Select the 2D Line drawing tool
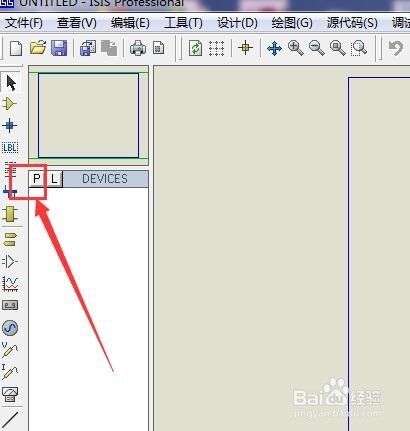Screen dimensions: 410x431 click(10, 420)
